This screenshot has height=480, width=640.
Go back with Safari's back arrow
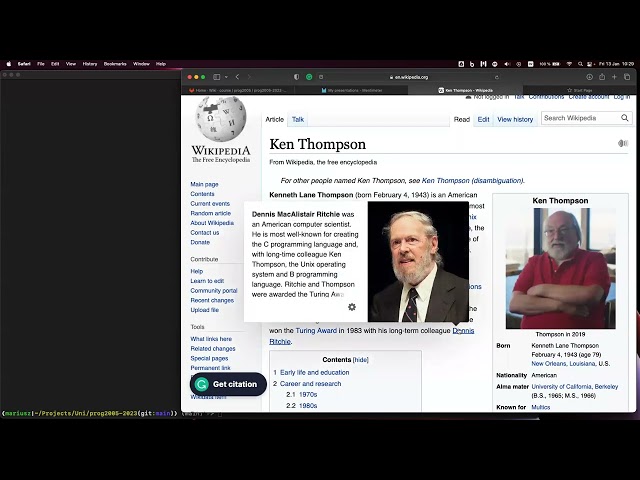click(238, 77)
